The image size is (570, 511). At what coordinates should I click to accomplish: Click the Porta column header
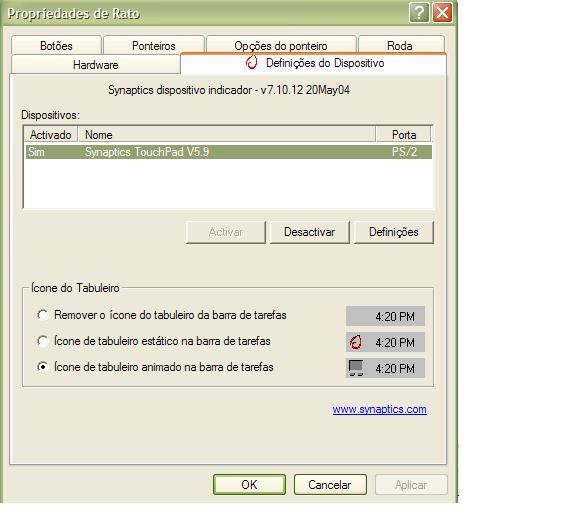pyautogui.click(x=404, y=134)
